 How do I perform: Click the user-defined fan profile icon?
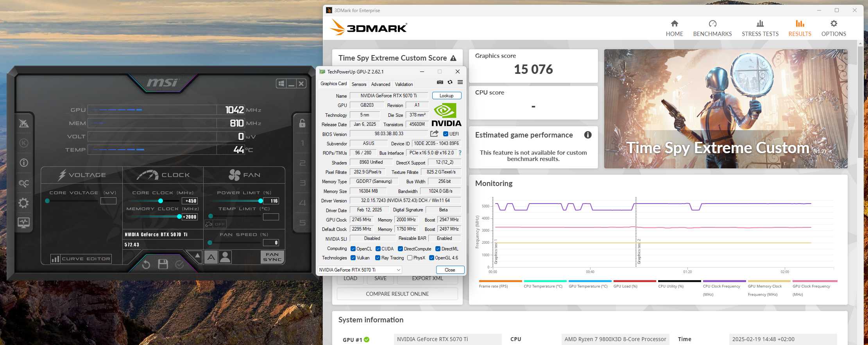pyautogui.click(x=225, y=257)
